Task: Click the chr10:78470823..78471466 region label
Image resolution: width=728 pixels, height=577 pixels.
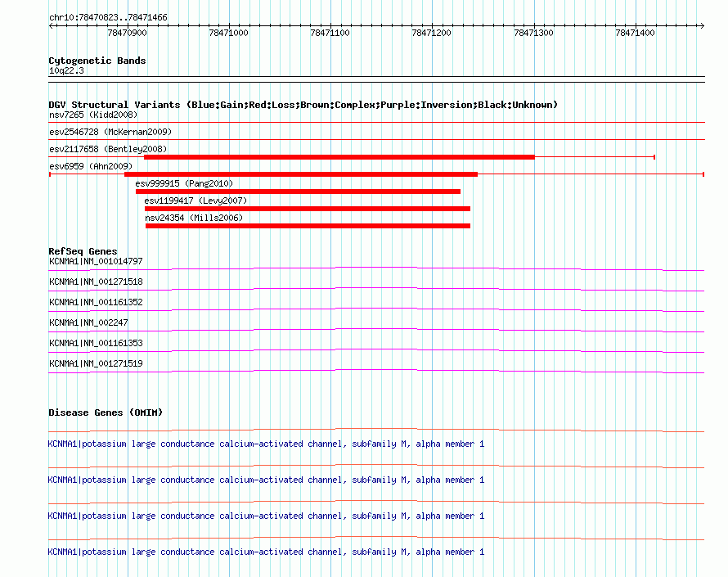Action: point(108,18)
